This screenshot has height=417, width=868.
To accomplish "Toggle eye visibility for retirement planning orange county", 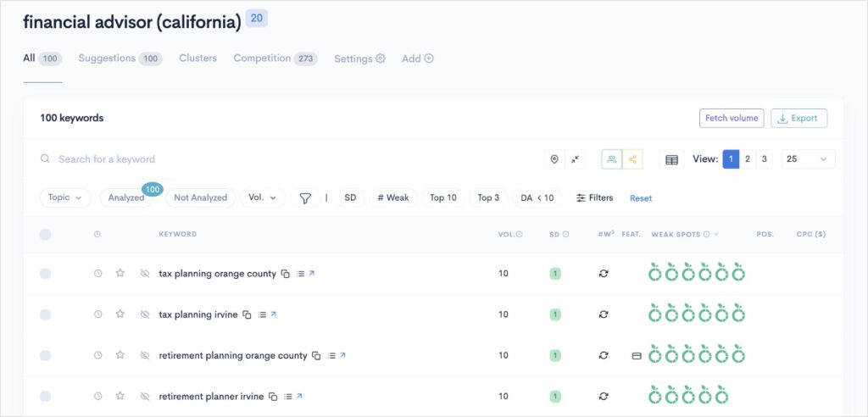I will click(x=145, y=356).
